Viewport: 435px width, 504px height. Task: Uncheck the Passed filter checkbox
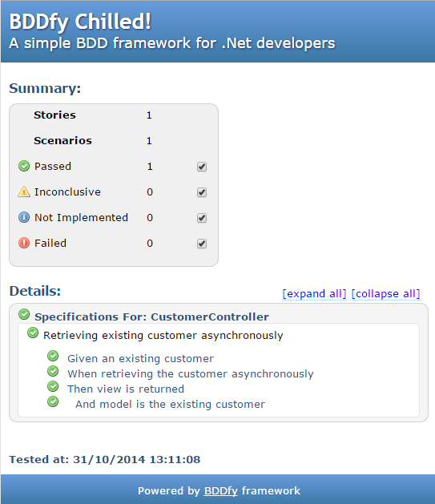(x=202, y=167)
